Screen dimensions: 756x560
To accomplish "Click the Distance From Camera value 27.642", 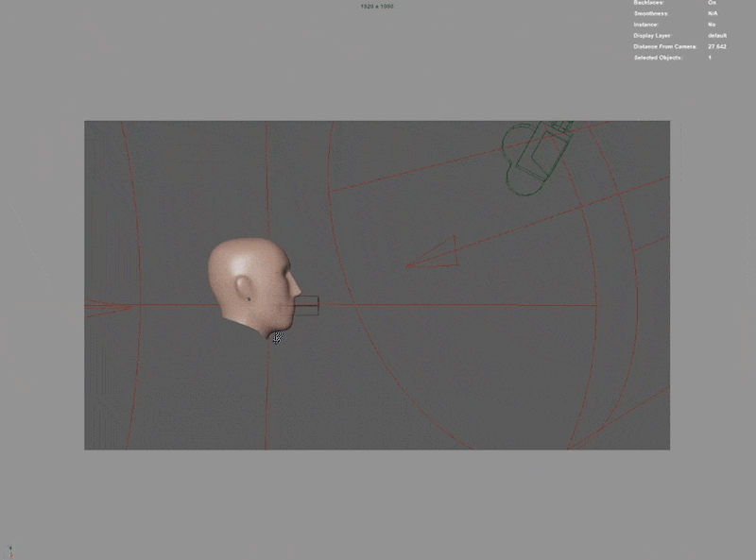I will (x=716, y=46).
